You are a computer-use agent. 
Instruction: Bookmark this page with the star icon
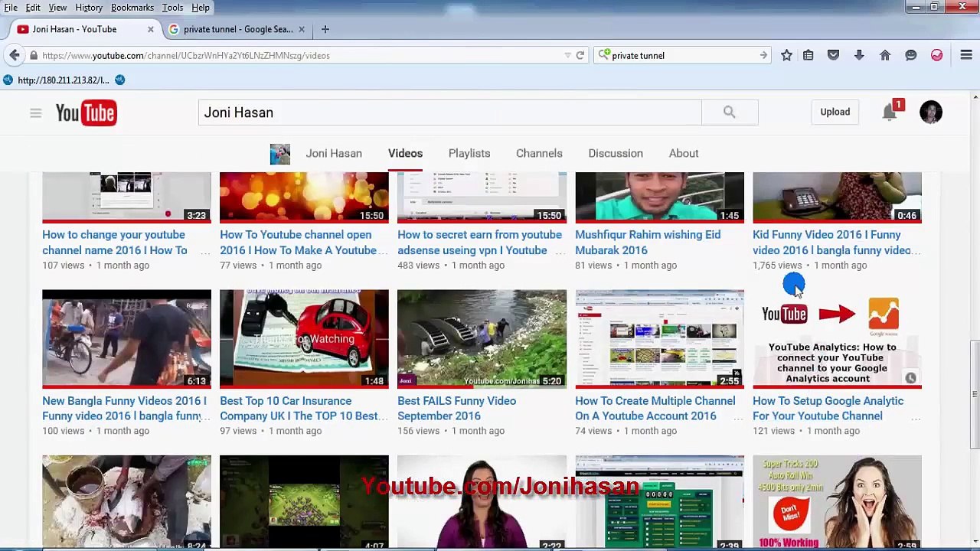click(x=786, y=55)
